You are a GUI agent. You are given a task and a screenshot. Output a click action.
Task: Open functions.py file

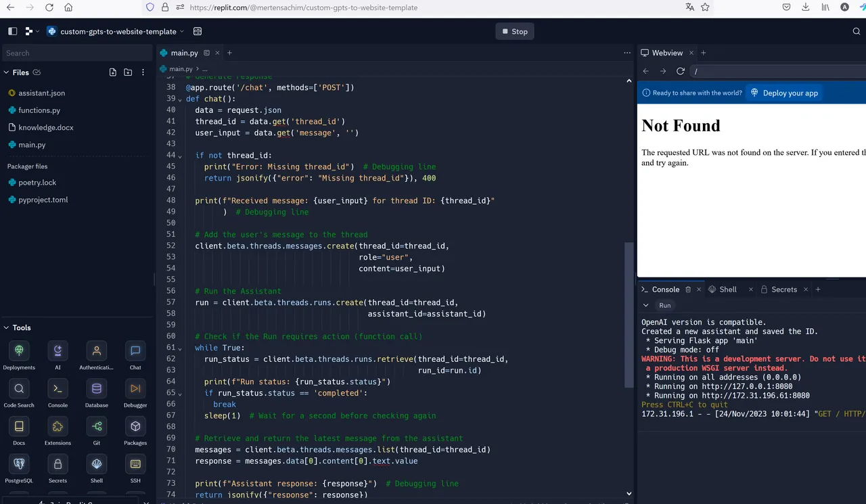tap(39, 110)
